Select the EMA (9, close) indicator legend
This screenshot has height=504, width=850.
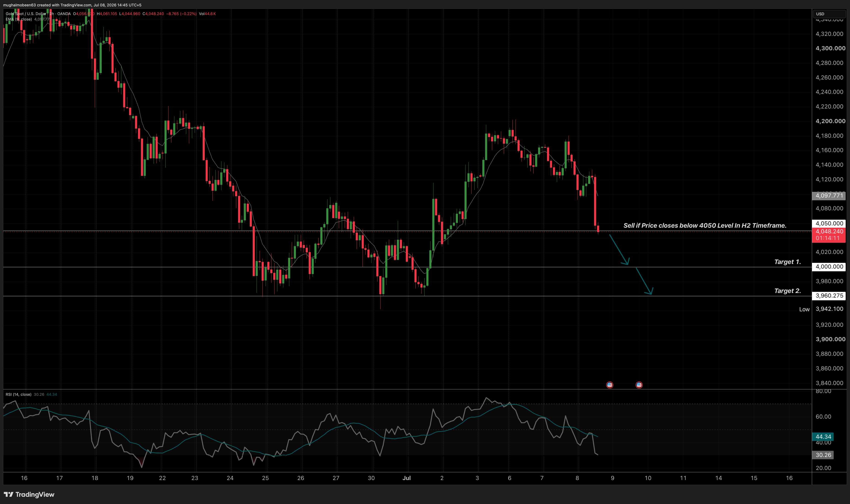tap(19, 19)
